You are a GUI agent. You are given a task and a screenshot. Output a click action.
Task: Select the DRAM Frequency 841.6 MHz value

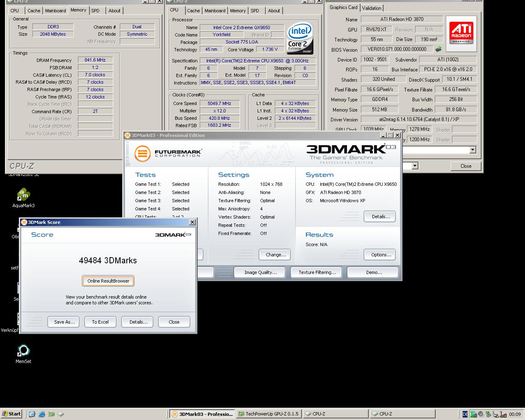pyautogui.click(x=95, y=60)
